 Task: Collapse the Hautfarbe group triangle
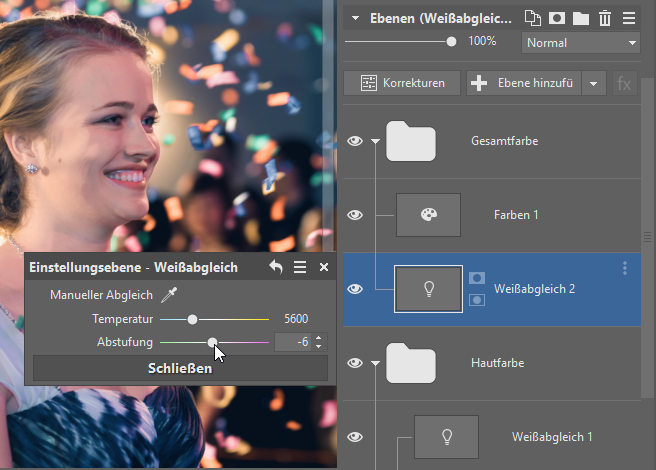click(x=375, y=363)
